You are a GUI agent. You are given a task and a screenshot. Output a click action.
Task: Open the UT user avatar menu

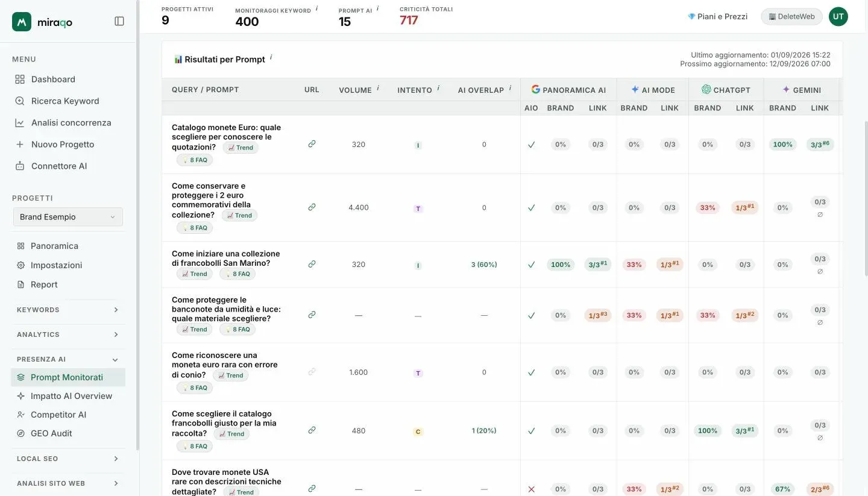838,16
